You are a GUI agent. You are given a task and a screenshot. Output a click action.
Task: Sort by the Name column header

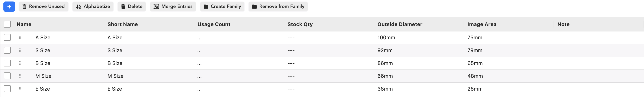coord(24,24)
